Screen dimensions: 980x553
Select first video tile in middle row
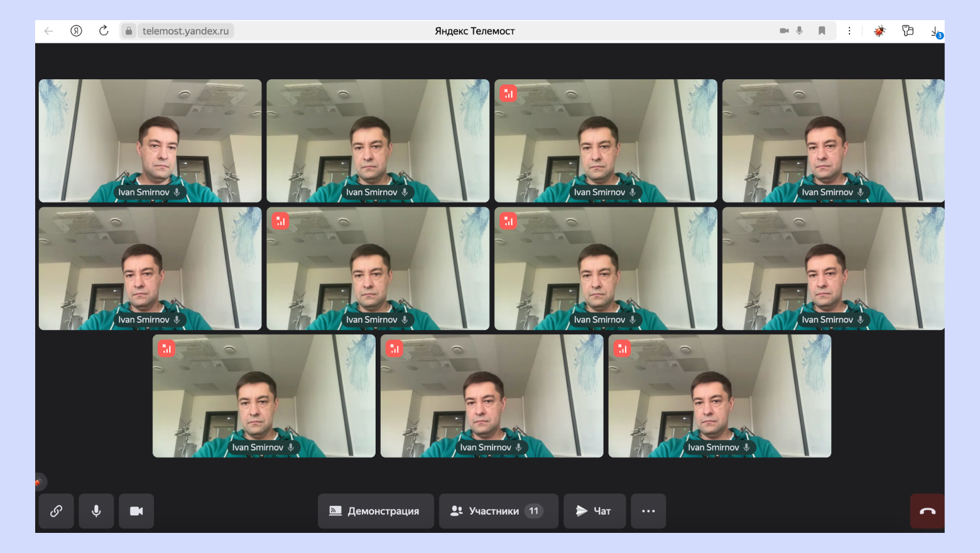(x=150, y=268)
